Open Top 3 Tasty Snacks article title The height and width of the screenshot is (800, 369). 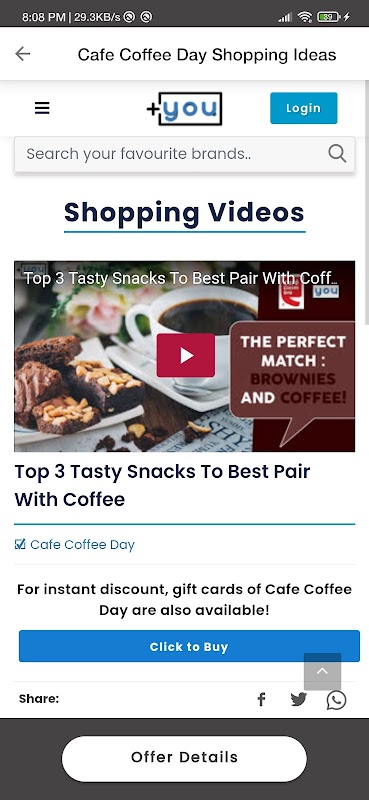coord(162,485)
